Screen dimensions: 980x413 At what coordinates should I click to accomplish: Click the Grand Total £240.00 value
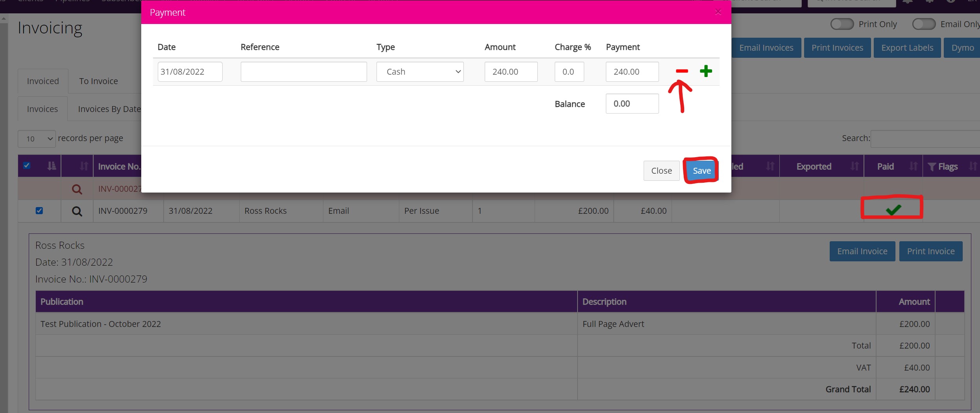pos(914,389)
